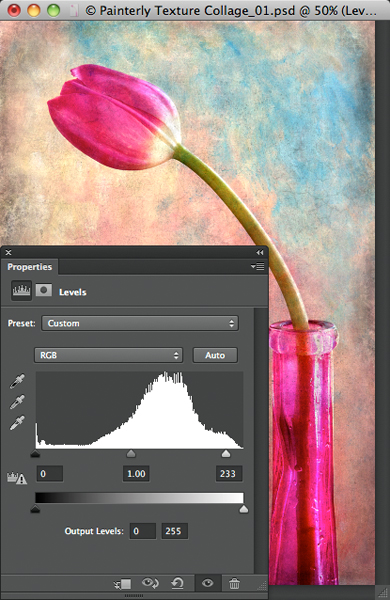Viewport: 390px width, 600px height.
Task: Click the histogram warning recalculate icon
Action: (x=17, y=478)
